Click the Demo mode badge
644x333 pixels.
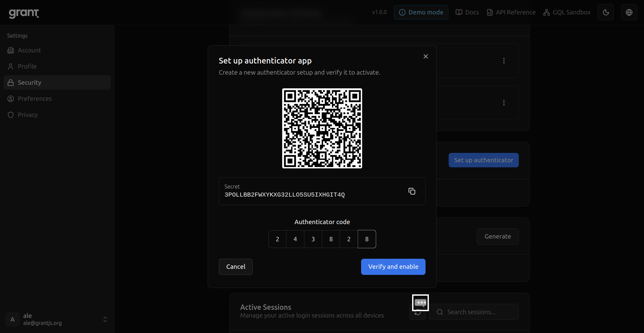coord(421,12)
